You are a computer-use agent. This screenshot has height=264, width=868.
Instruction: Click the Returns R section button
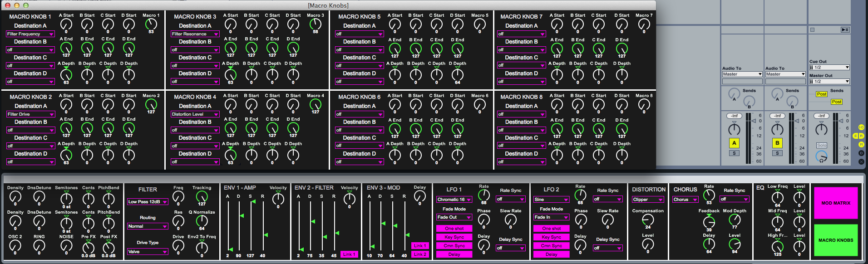pyautogui.click(x=861, y=136)
